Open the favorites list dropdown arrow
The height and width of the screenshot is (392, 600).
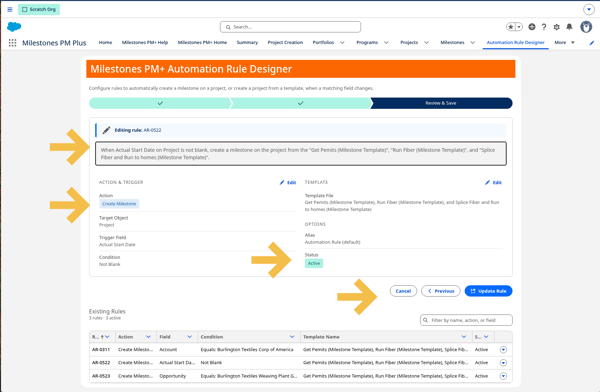[x=519, y=27]
